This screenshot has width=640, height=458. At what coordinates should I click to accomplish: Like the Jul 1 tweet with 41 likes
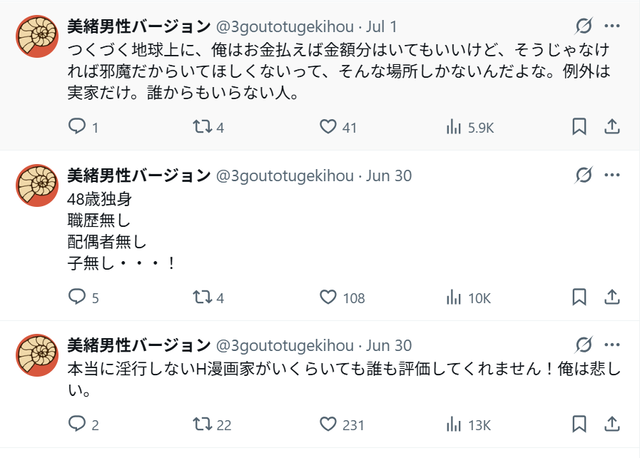click(x=328, y=127)
